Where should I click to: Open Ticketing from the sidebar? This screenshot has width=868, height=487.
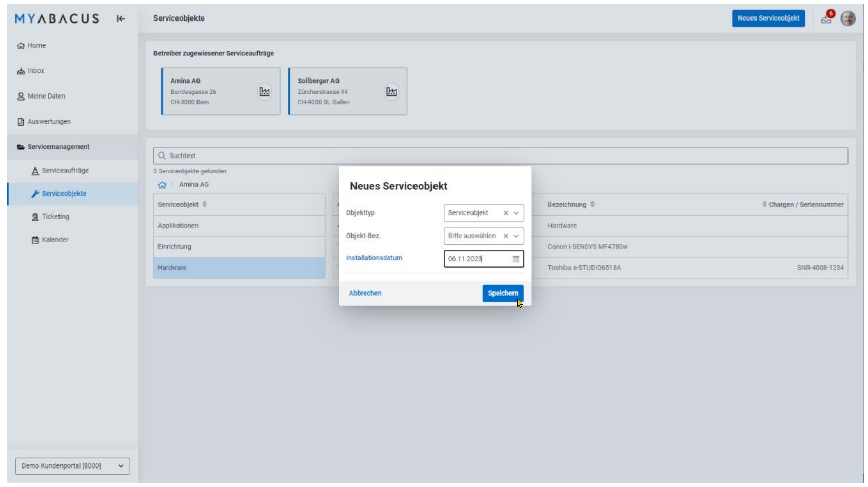click(55, 217)
